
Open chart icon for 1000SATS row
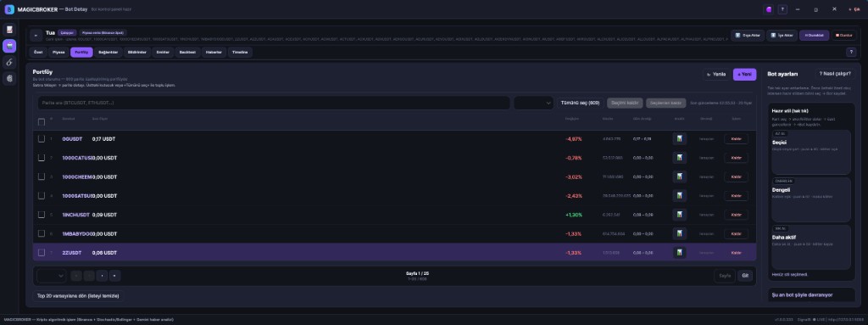point(679,196)
